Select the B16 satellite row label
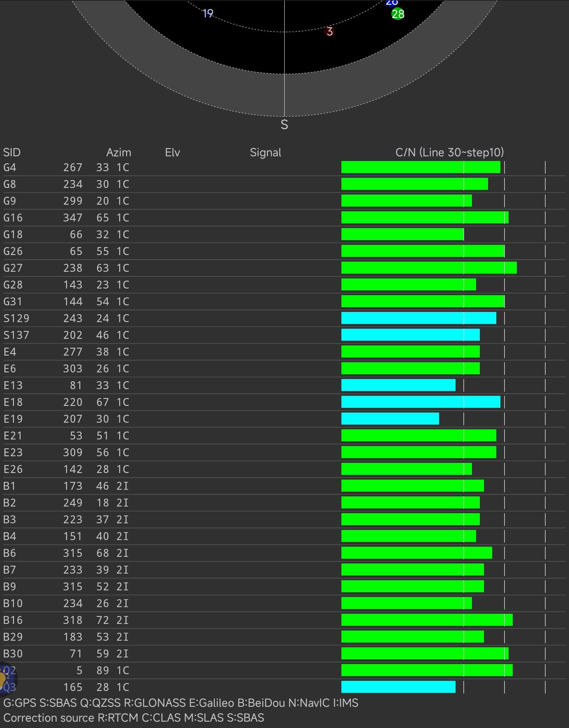Viewport: 569px width, 728px height. pos(13,620)
